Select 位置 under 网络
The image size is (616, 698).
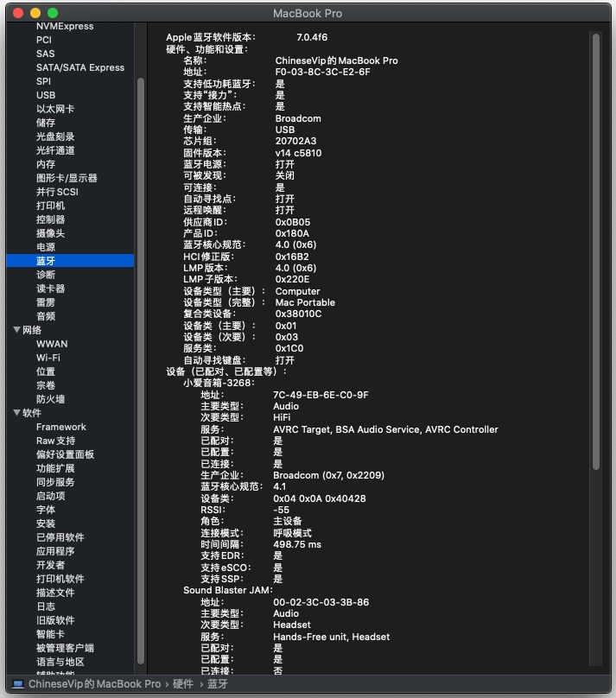click(x=46, y=371)
